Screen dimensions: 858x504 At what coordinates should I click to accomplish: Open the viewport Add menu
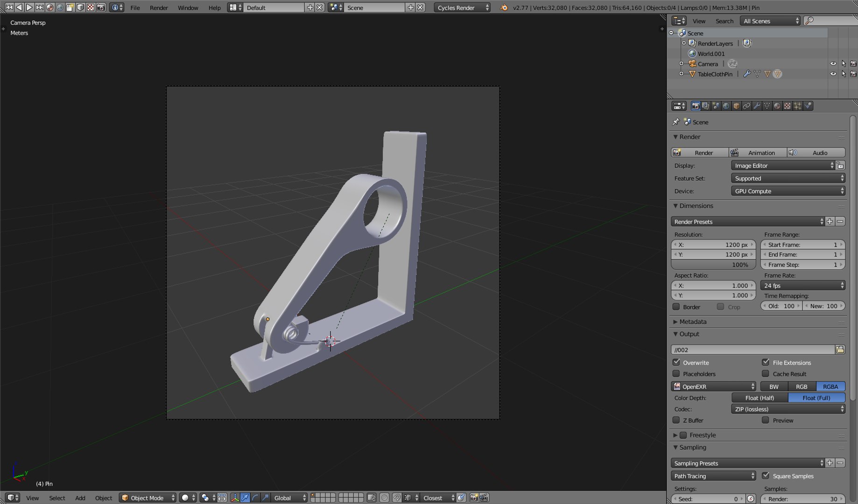click(x=80, y=498)
